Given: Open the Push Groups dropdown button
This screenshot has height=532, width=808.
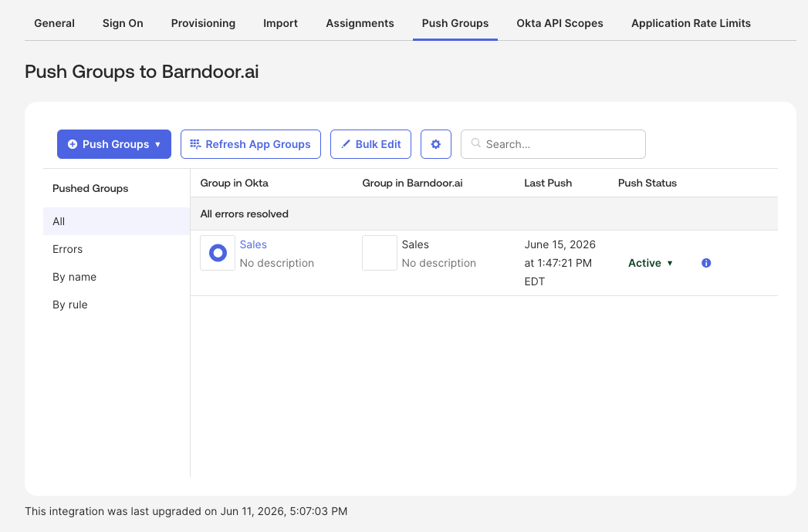Looking at the screenshot, I should point(114,144).
